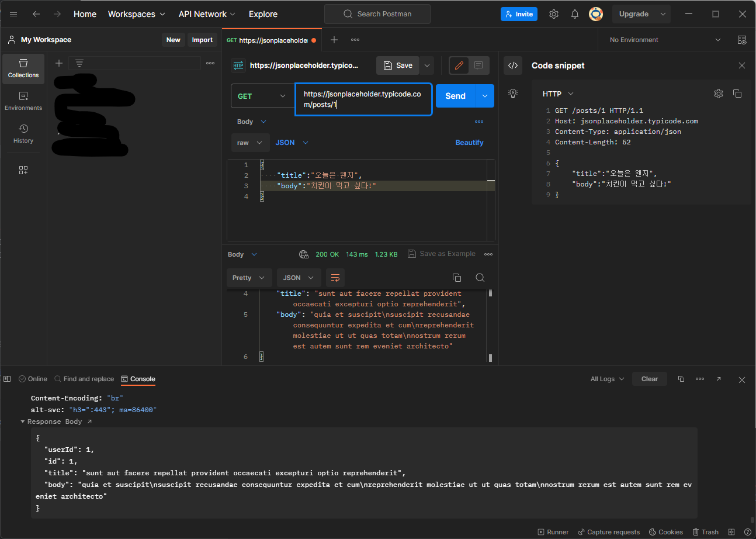Open the environment quick look icon

[742, 40]
